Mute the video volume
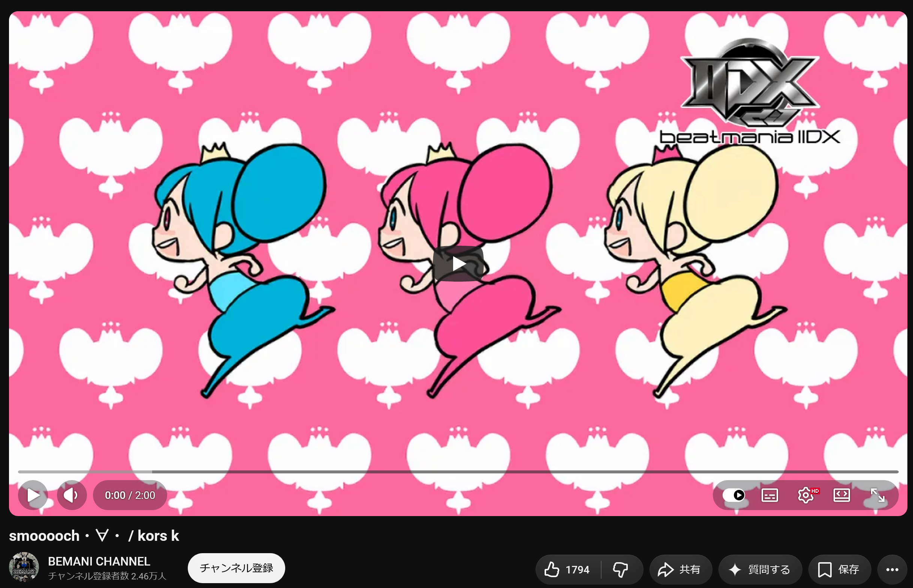Image resolution: width=913 pixels, height=588 pixels. click(72, 495)
